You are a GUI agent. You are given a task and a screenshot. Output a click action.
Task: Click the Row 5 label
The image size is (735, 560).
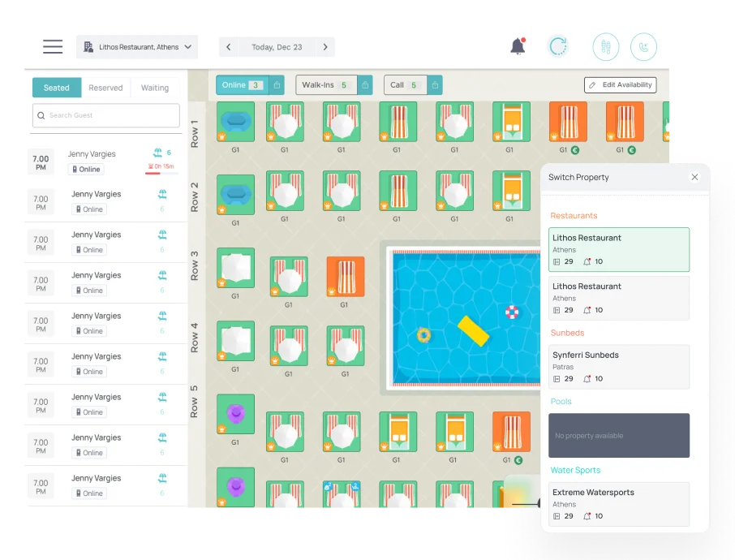click(194, 402)
